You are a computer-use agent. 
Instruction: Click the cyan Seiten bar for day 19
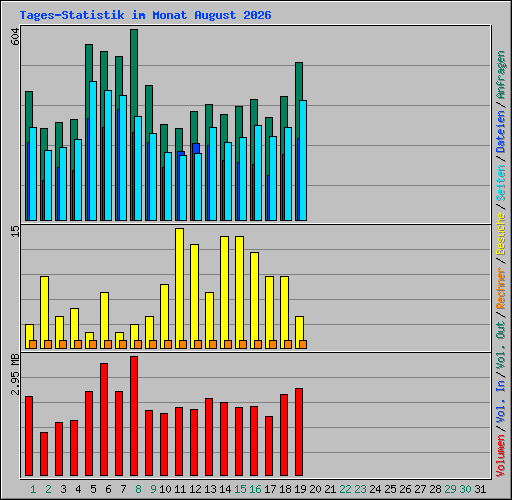coord(303,160)
